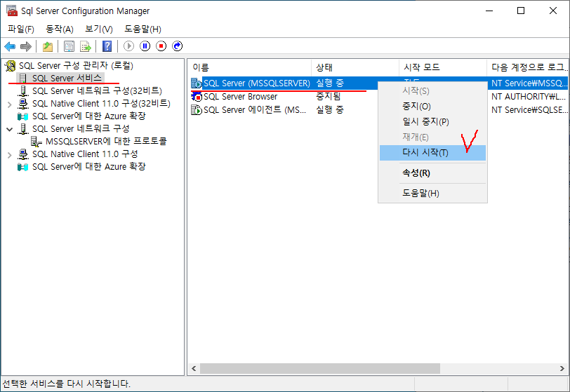Click the Sql Server Configuration Manager title icon
The width and height of the screenshot is (570, 392).
12,11
